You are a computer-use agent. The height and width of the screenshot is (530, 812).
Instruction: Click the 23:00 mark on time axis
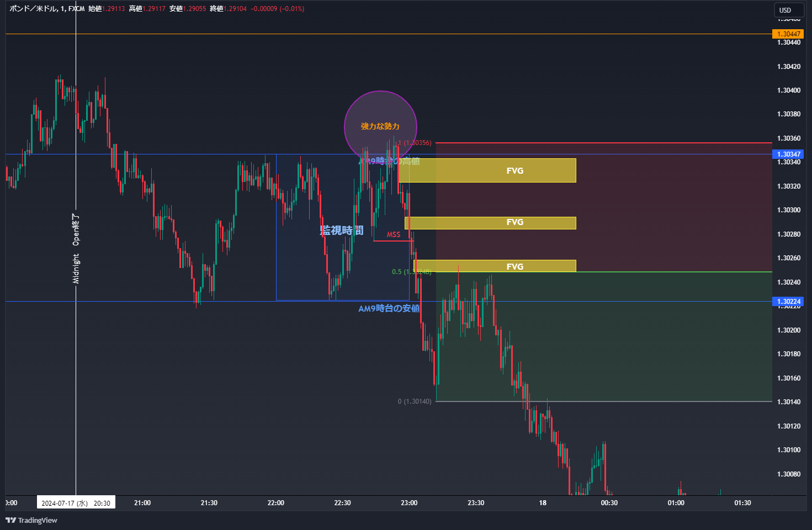click(409, 503)
